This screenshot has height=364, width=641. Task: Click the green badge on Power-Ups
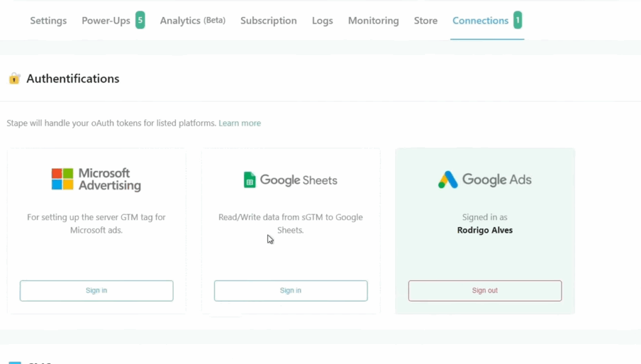[x=140, y=21]
